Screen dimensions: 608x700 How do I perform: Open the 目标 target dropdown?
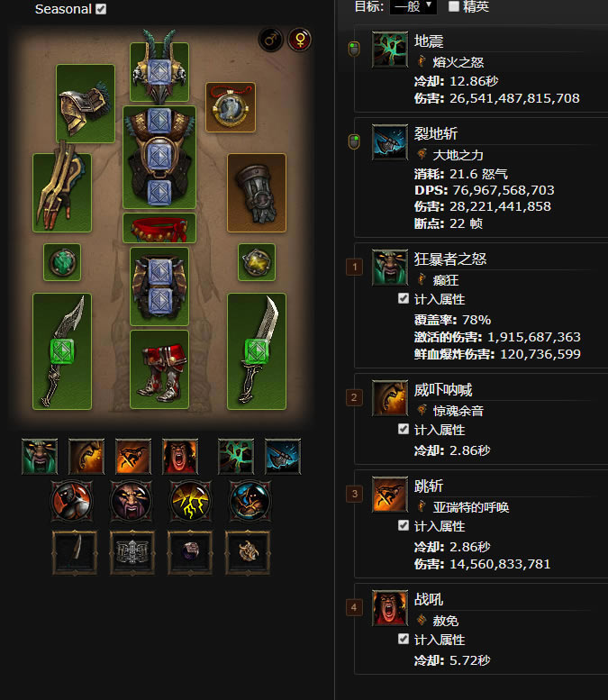(413, 6)
